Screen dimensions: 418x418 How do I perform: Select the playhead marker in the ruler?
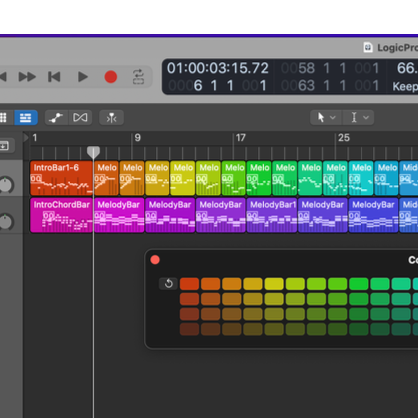tap(93, 152)
